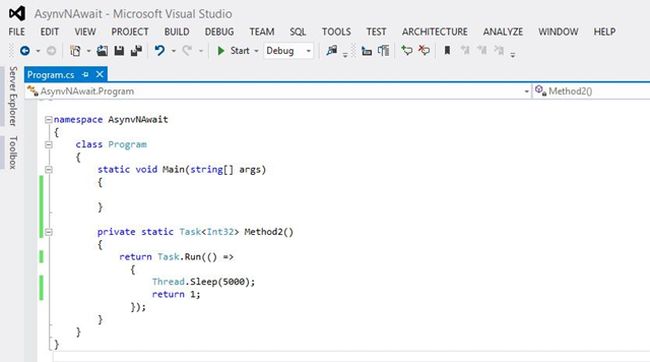
Task: Click the Find in Files icon
Action: click(332, 51)
